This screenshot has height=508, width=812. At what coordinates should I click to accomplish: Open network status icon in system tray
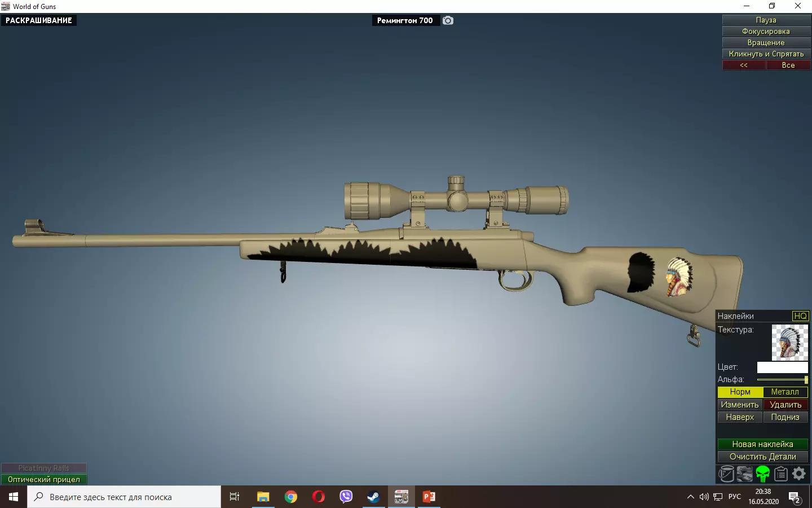click(x=718, y=497)
